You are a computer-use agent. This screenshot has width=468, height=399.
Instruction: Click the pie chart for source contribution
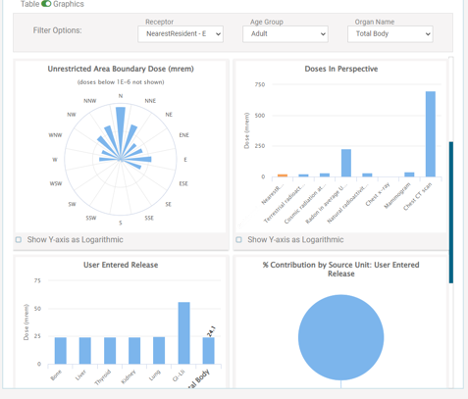coord(341,337)
